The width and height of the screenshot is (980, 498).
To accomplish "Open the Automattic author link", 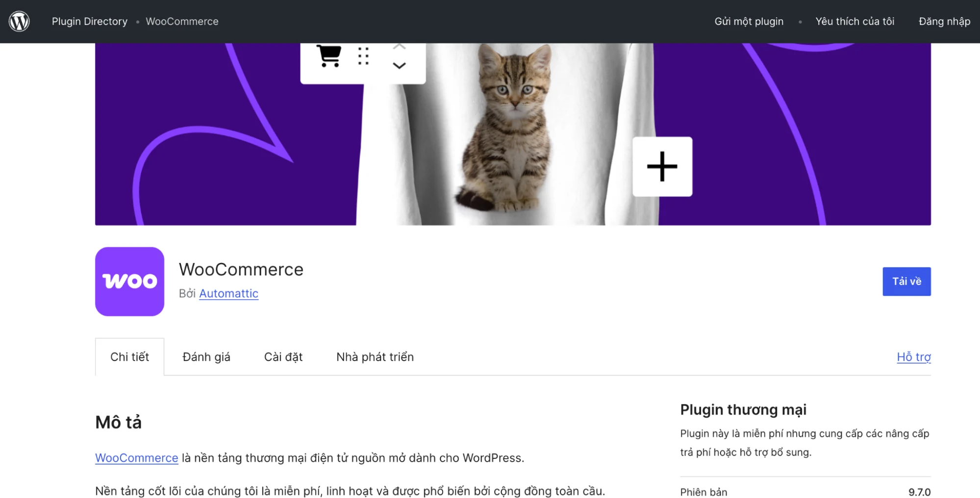I will click(228, 293).
